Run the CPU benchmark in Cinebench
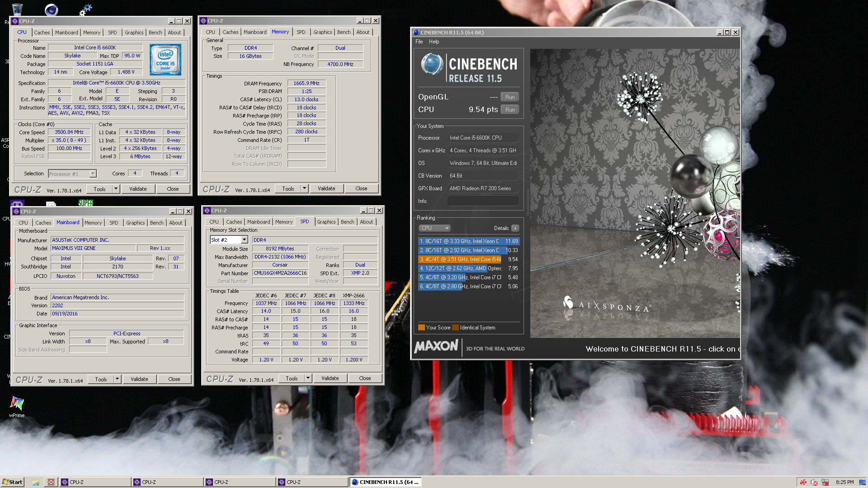Screen dimensions: 868x488 (510, 110)
